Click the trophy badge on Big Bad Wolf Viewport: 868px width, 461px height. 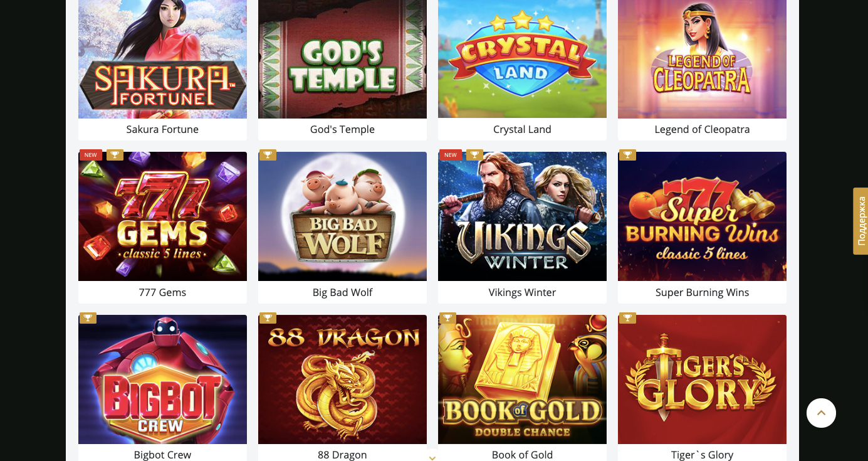(268, 155)
